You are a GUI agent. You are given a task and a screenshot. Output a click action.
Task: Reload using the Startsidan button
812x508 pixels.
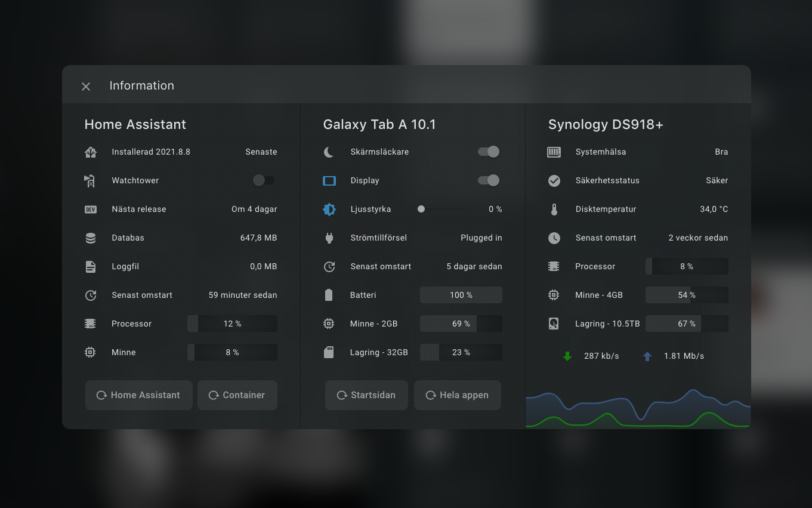(366, 395)
